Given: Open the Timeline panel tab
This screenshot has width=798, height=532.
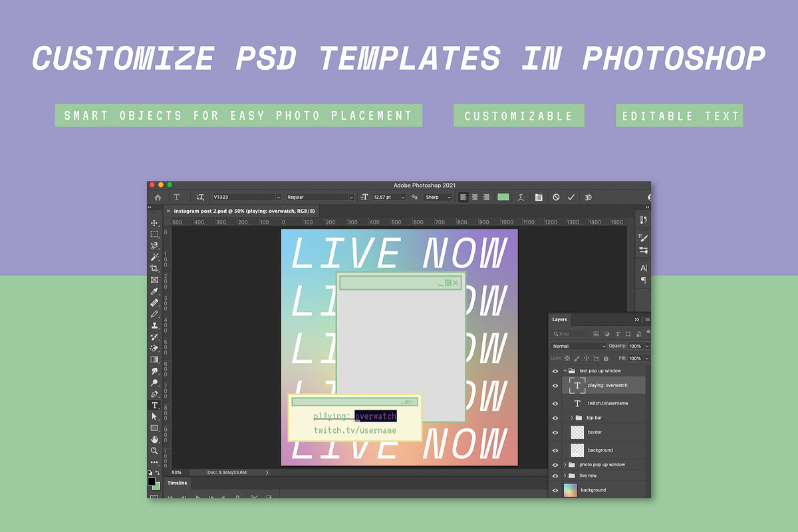Looking at the screenshot, I should point(177,483).
